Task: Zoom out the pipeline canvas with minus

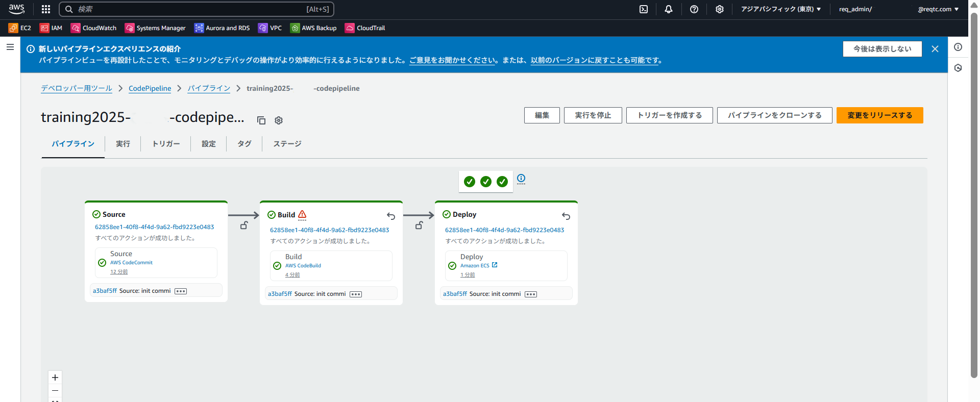Action: coord(55,391)
